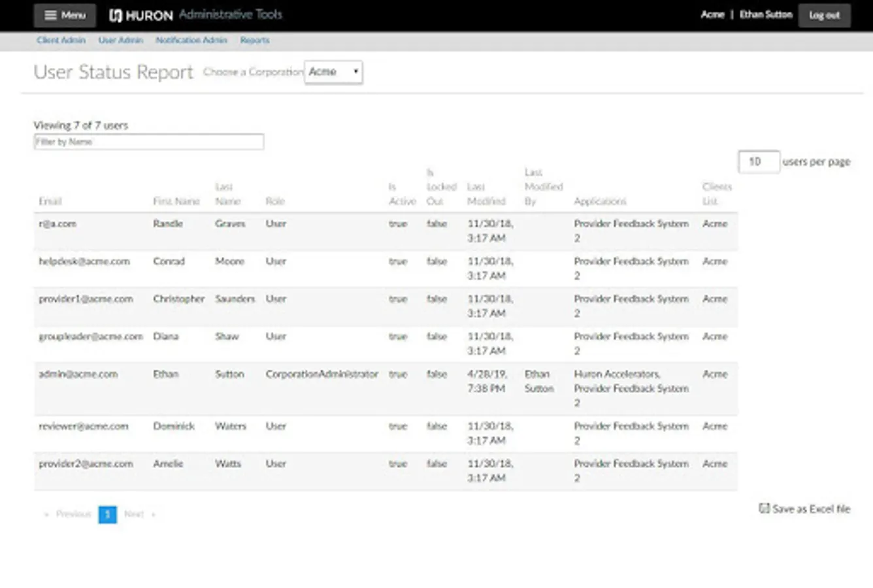
Task: Sort table by the Email column header
Action: pyautogui.click(x=50, y=201)
